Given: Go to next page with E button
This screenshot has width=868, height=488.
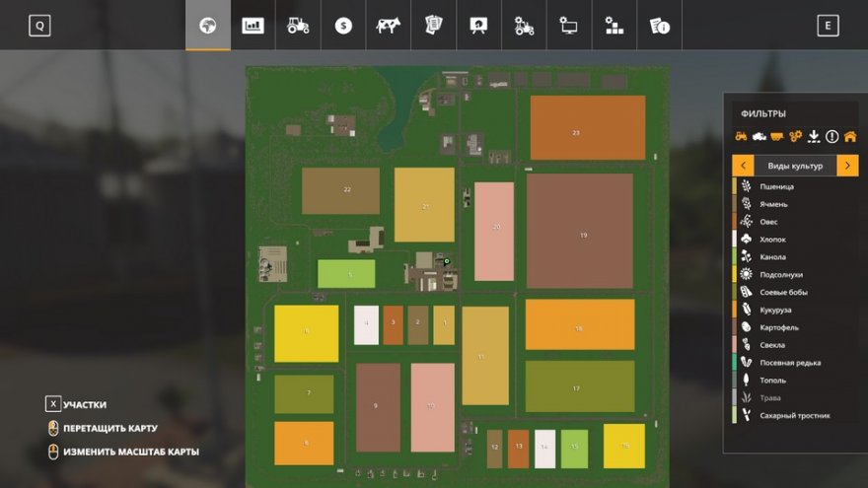Looking at the screenshot, I should tap(828, 27).
